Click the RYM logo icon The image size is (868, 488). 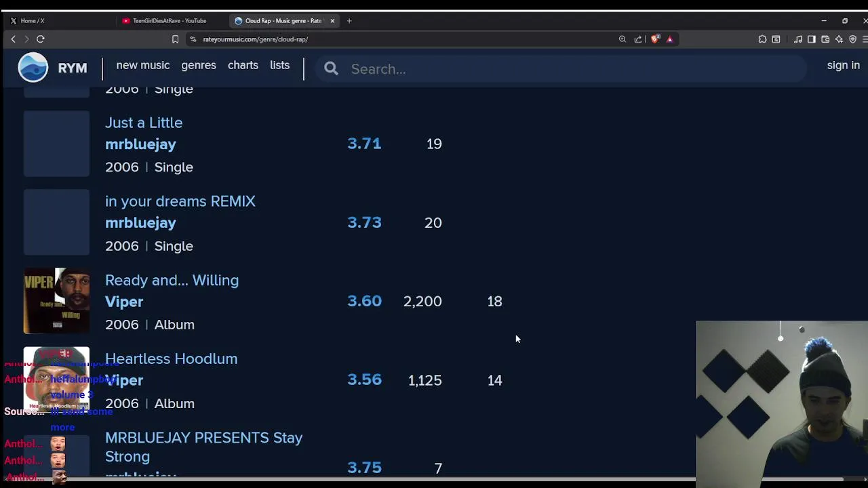coord(33,68)
